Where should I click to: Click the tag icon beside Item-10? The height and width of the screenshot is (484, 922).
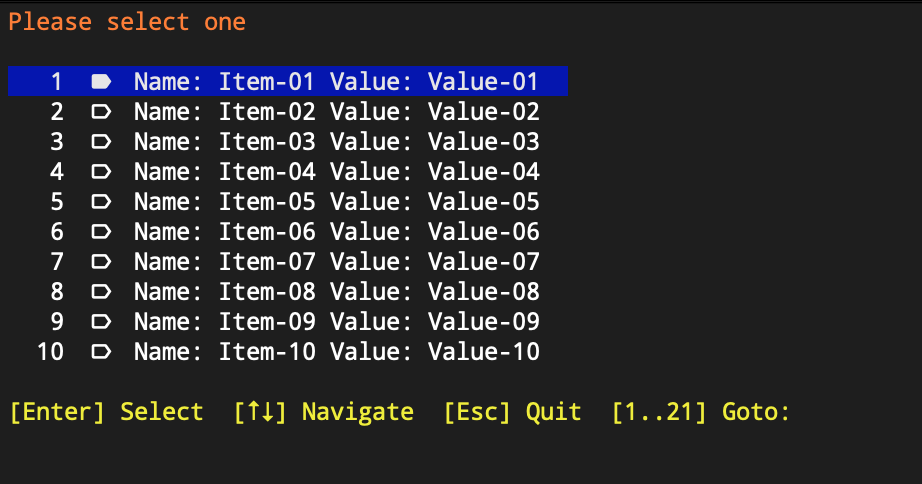(x=101, y=351)
